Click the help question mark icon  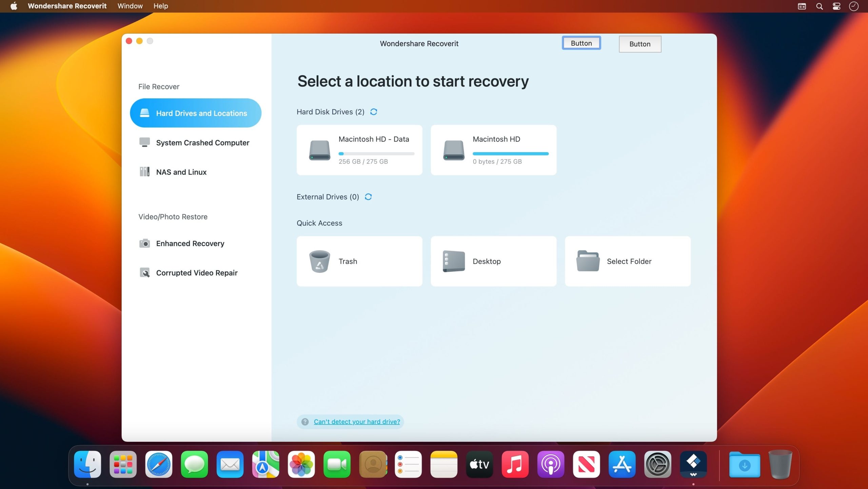(x=304, y=421)
